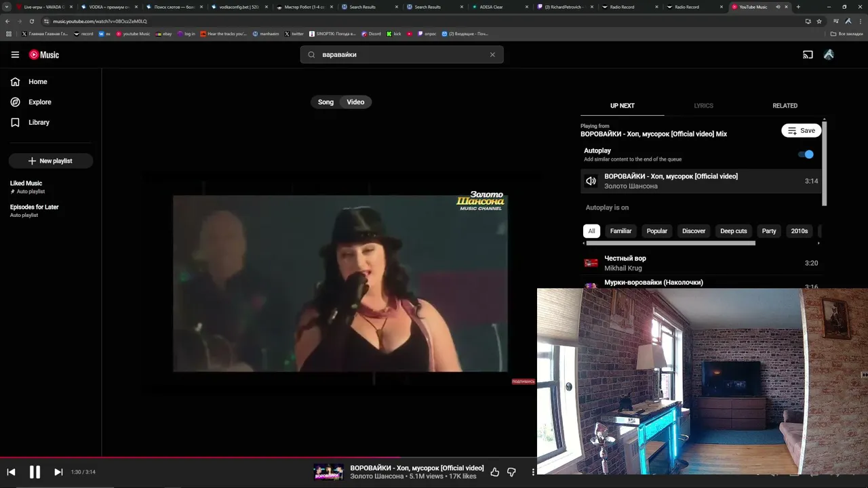Select the Familiar filter chip

click(x=620, y=231)
